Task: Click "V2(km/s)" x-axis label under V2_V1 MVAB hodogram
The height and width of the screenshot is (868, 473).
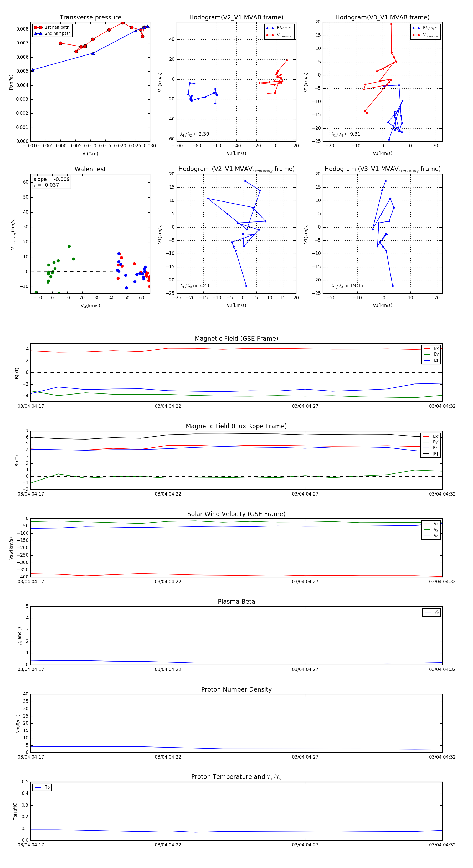Action: click(236, 153)
